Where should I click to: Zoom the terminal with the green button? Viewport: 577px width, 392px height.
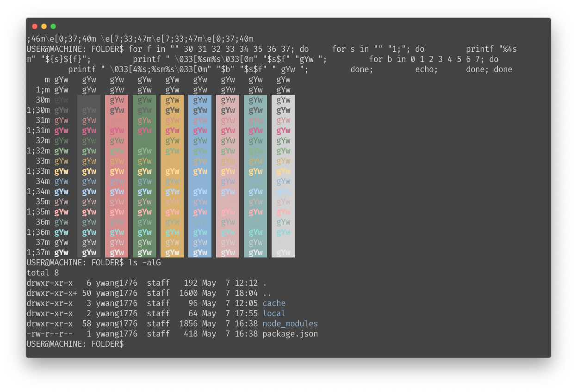(x=53, y=26)
